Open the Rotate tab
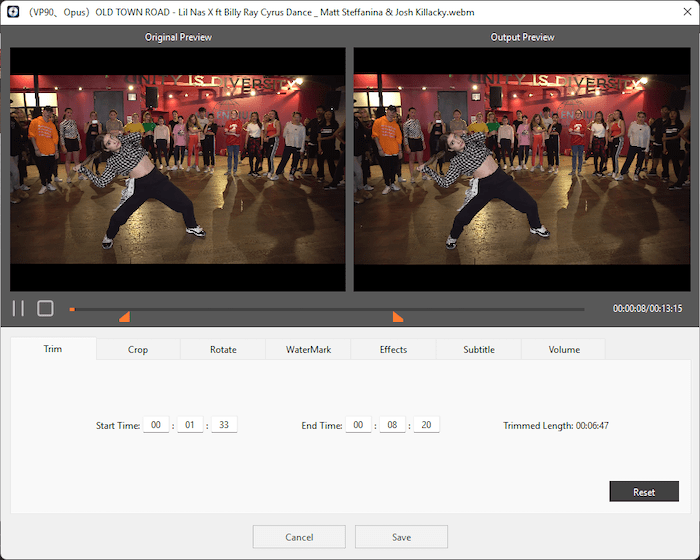 223,349
